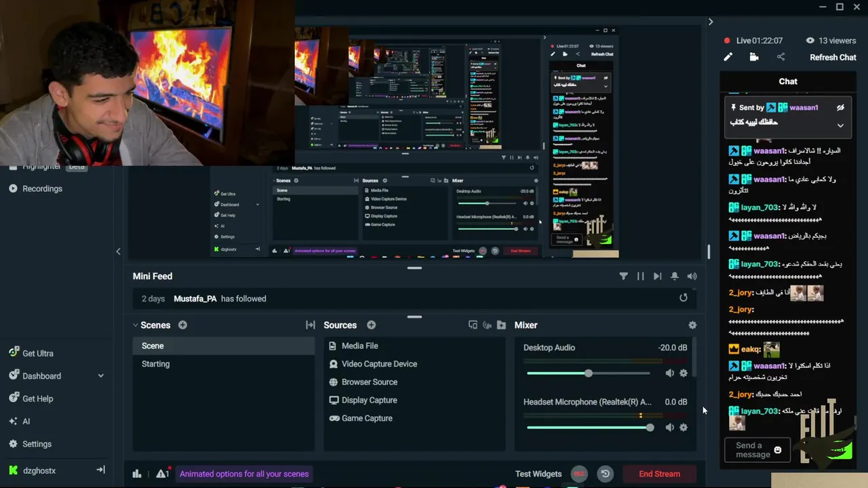Click the pin icon on pinned message
Viewport: 868px width, 488px height.
click(x=733, y=108)
